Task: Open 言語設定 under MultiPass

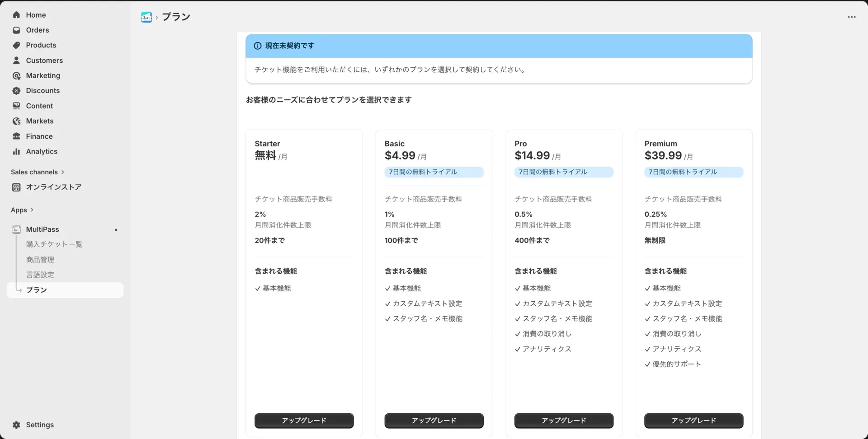Action: [x=40, y=275]
